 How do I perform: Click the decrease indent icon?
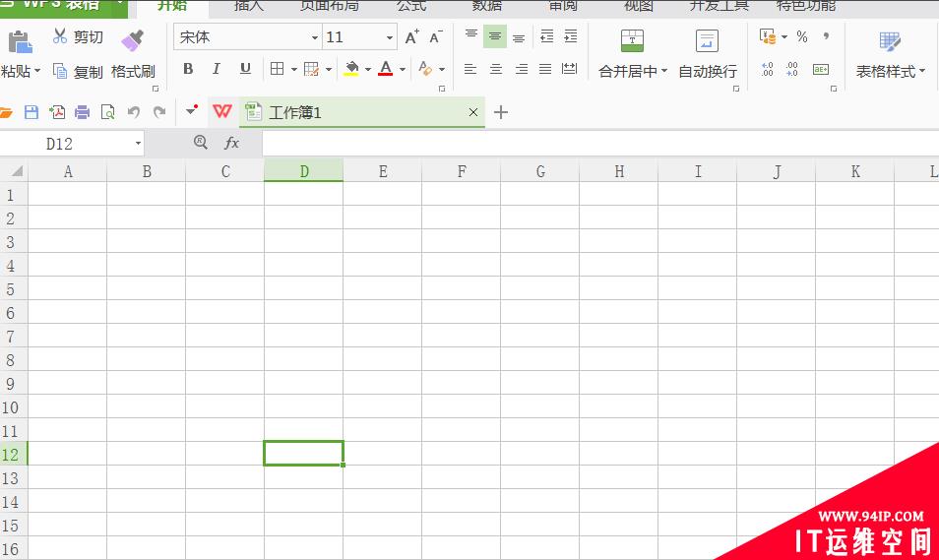click(x=546, y=36)
